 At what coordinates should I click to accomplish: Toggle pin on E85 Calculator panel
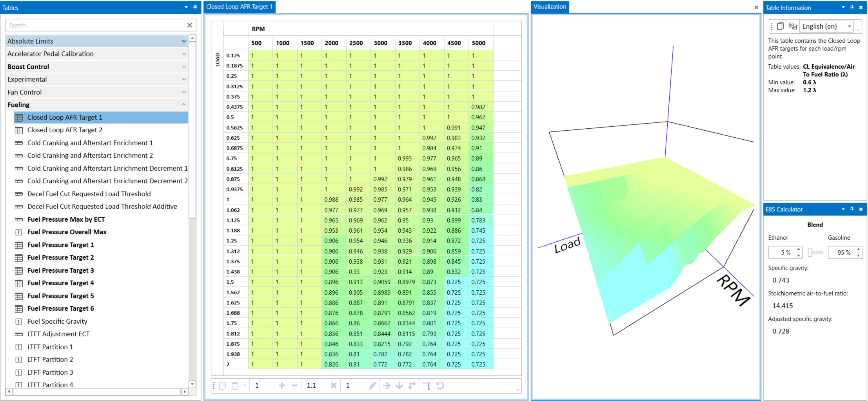tap(852, 210)
